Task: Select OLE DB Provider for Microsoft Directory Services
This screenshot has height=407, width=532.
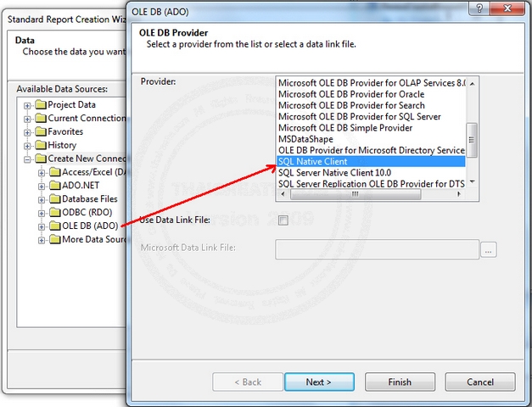Action: [371, 150]
